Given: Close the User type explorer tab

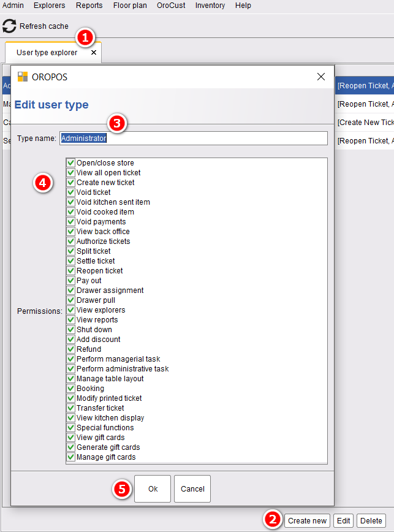Looking at the screenshot, I should [x=94, y=53].
